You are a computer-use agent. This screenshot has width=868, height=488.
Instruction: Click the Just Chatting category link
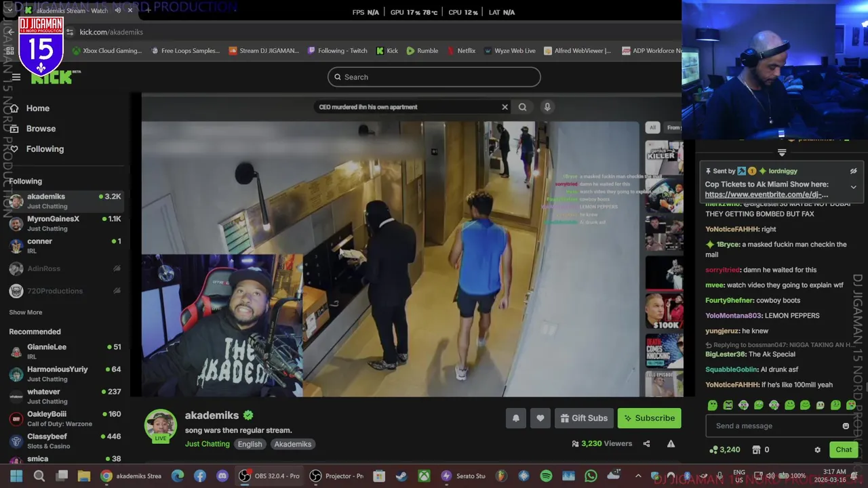pos(208,444)
